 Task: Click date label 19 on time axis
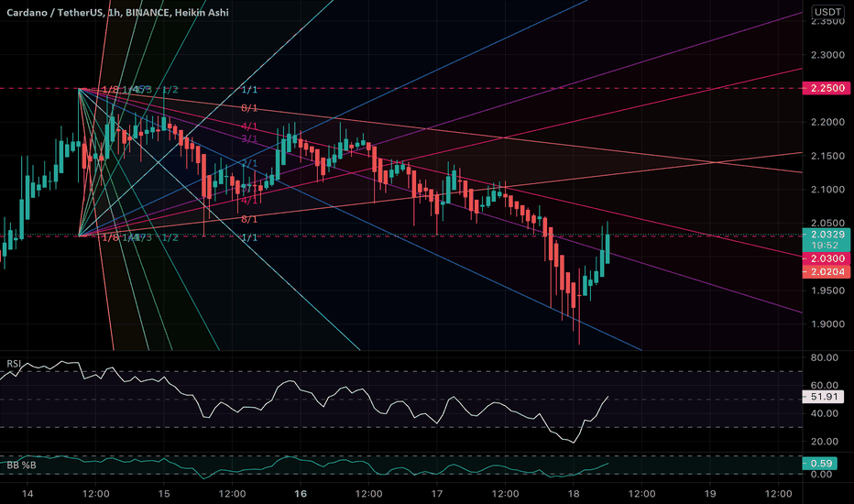tap(709, 494)
